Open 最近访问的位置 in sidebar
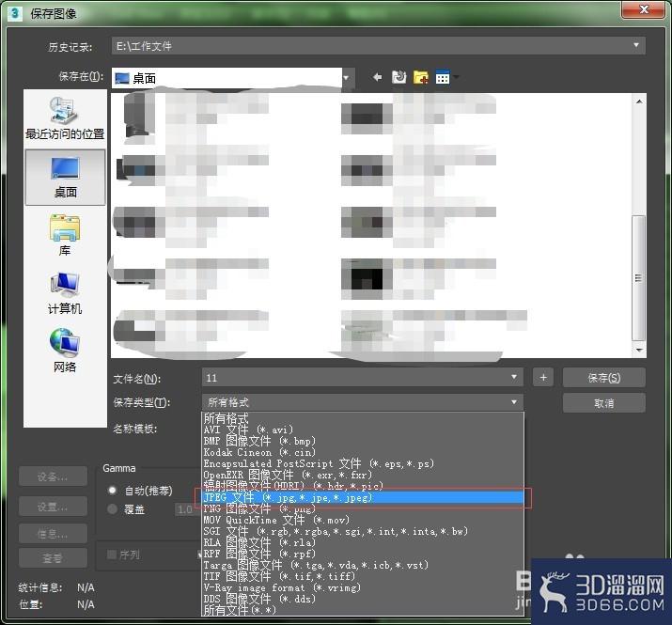Image resolution: width=672 pixels, height=625 pixels. coord(65,117)
